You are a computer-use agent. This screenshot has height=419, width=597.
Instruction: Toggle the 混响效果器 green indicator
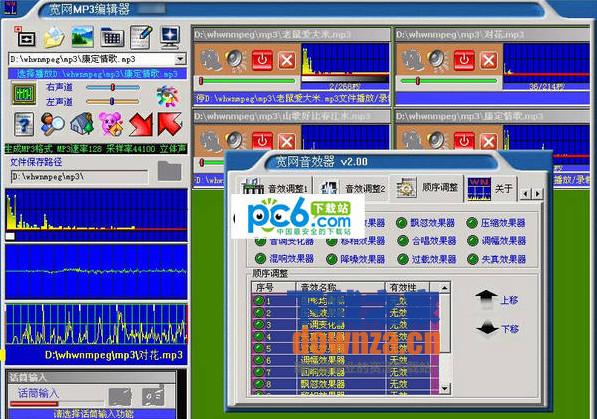pyautogui.click(x=260, y=259)
